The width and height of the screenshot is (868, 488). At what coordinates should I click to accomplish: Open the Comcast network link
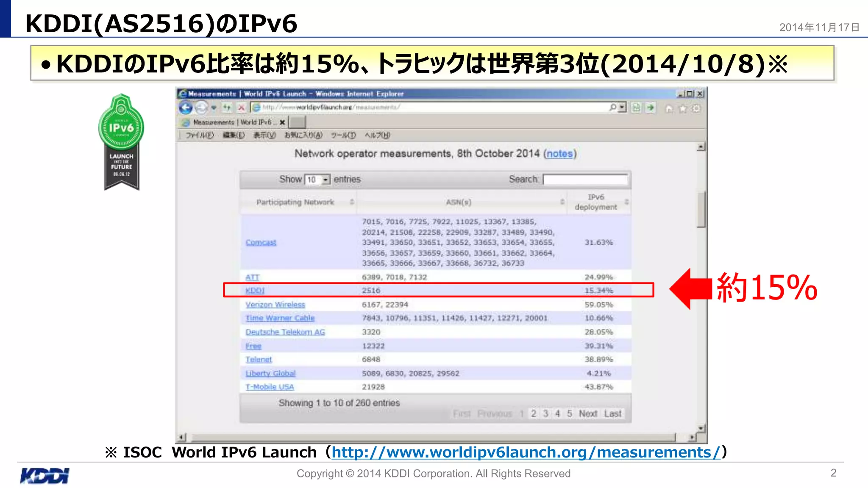261,242
